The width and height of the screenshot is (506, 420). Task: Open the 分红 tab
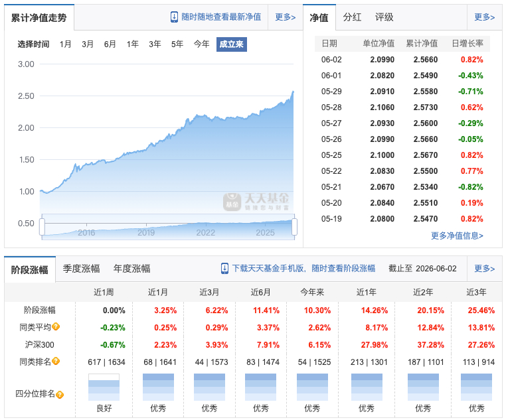pos(352,17)
